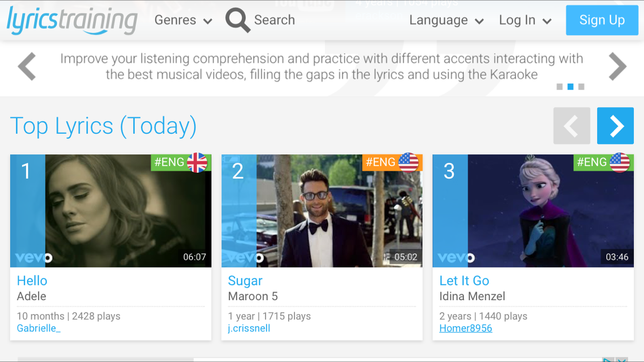
Task: Show next Top Lyrics page
Action: [615, 126]
